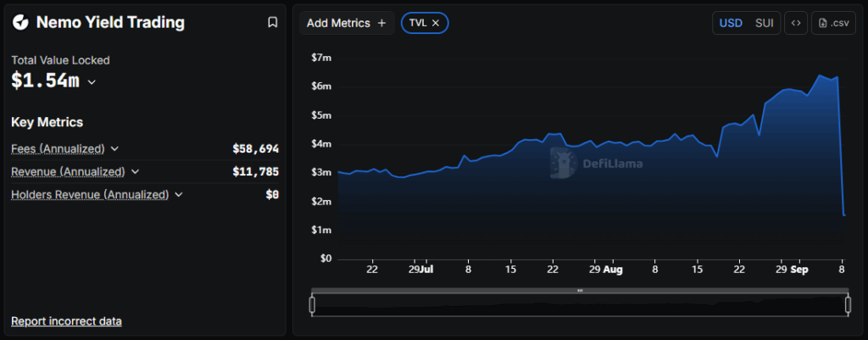Click Report incorrect data link
Image resolution: width=868 pixels, height=340 pixels.
point(66,321)
